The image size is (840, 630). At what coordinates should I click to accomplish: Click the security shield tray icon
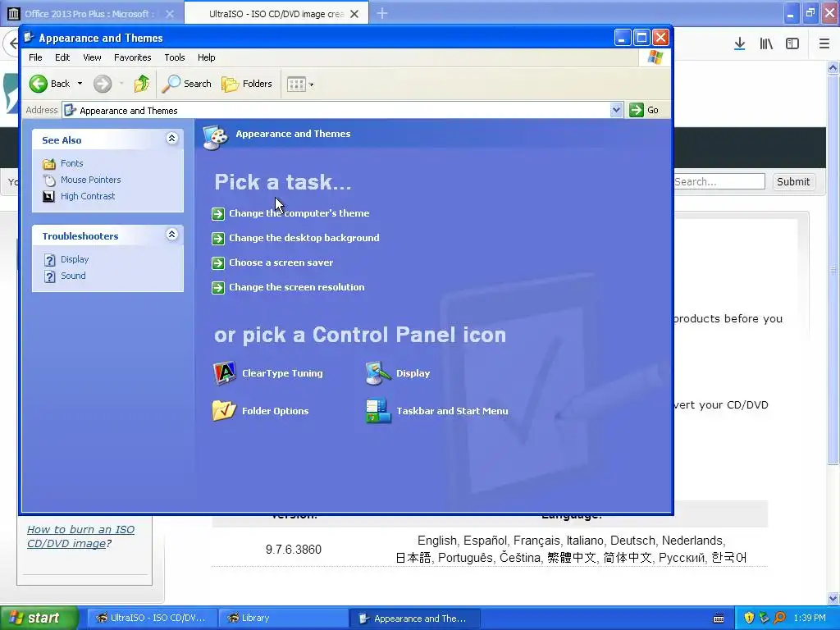pyautogui.click(x=749, y=619)
